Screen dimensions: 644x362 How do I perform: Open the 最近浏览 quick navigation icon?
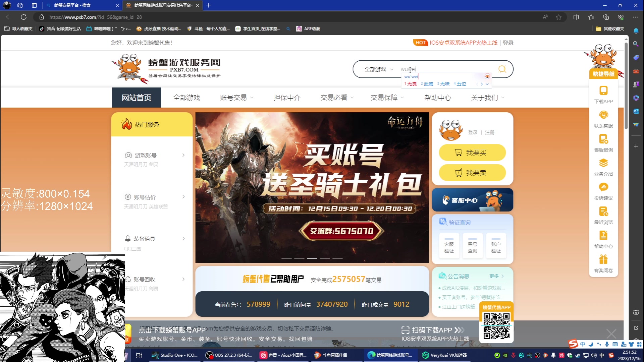pyautogui.click(x=603, y=216)
